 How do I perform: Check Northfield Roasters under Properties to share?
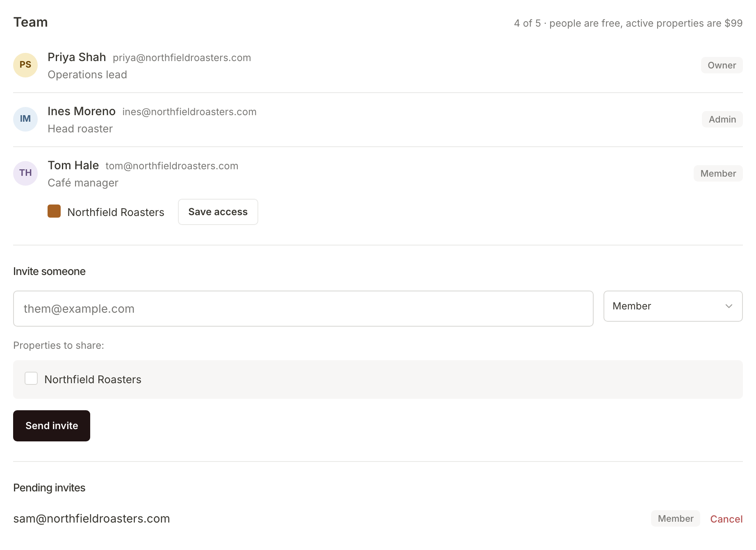31,379
